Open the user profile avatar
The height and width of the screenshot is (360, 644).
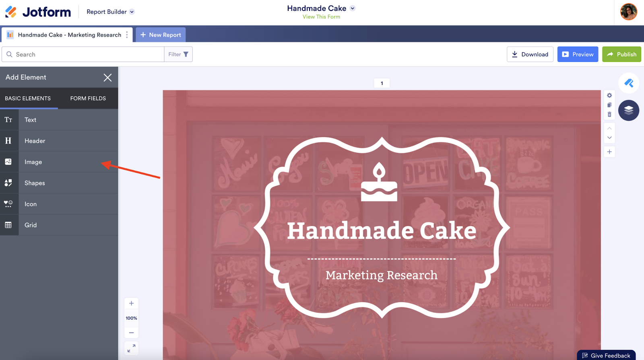coord(629,12)
